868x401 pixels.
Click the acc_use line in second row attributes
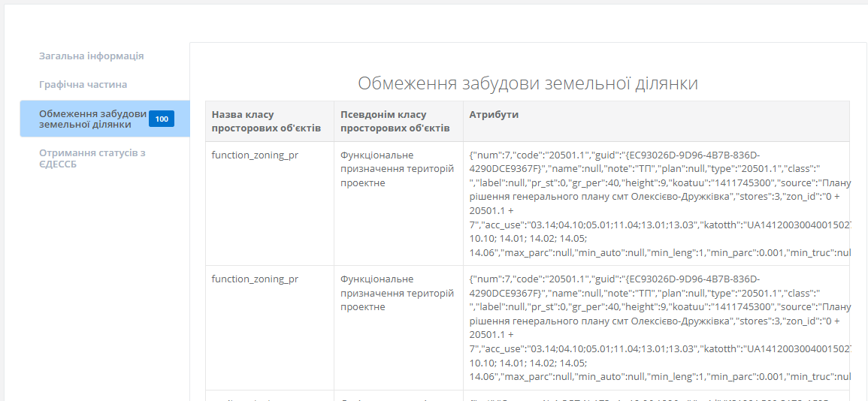click(594, 348)
